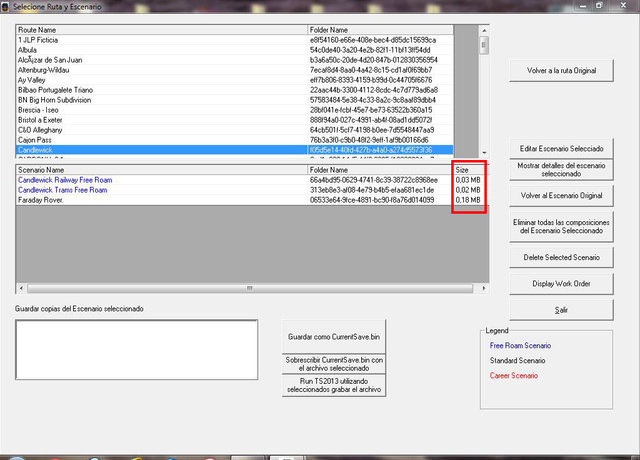640x460 pixels.
Task: Click 'Eliminar todas las composiciones' button
Action: 561,225
